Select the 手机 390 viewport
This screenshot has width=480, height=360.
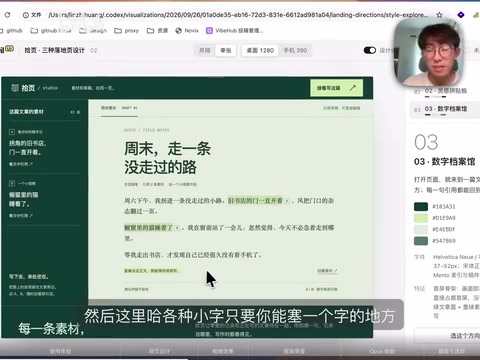click(295, 50)
